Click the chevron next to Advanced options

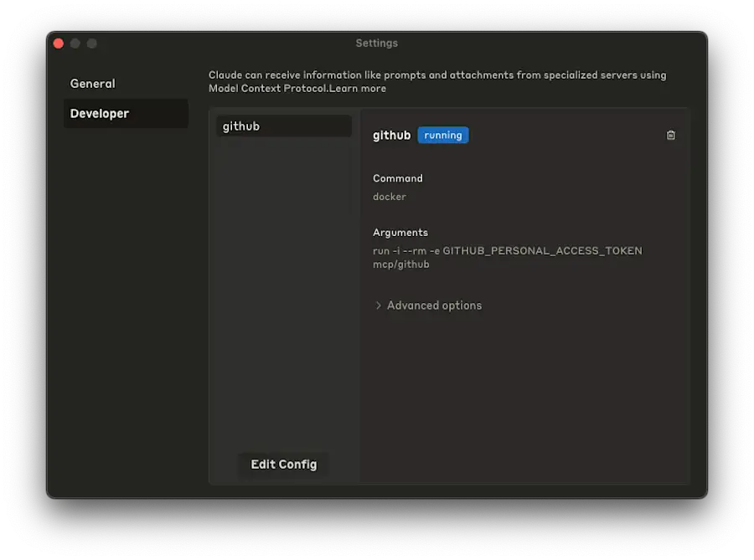[377, 306]
